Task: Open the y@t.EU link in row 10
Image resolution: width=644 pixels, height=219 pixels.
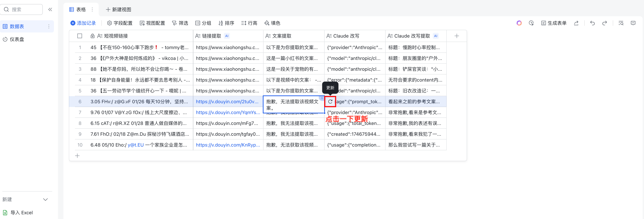Action: click(136, 145)
